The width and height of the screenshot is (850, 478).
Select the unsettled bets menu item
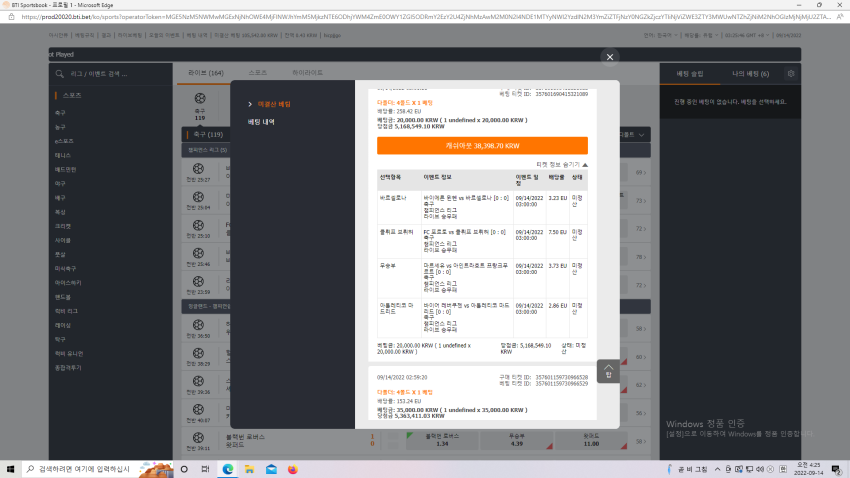pos(274,104)
